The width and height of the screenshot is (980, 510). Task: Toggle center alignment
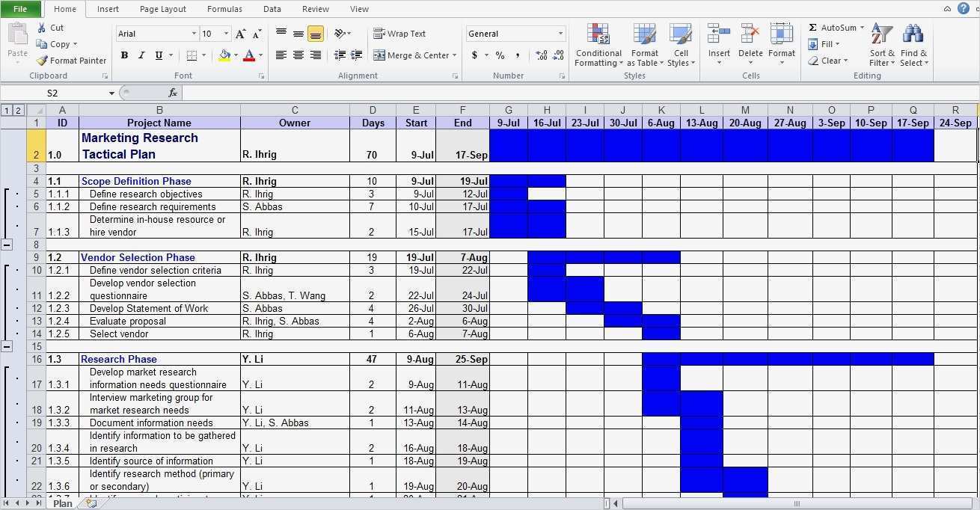(298, 55)
